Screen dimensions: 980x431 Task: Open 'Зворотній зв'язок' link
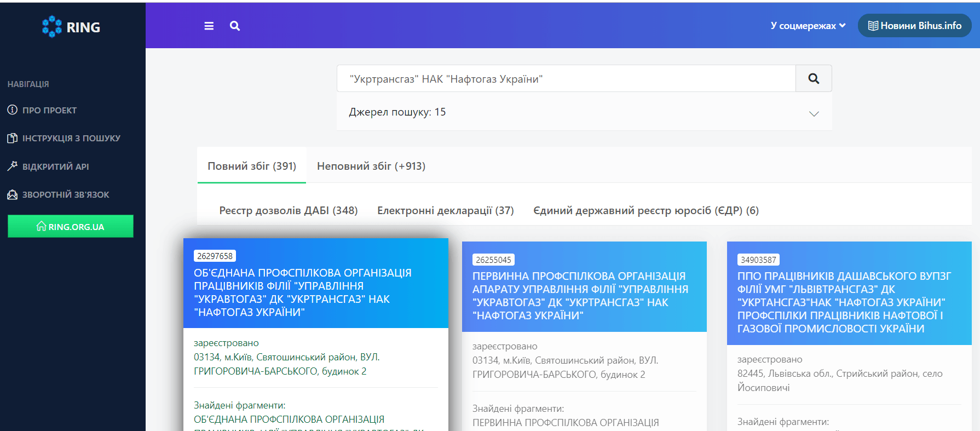point(66,194)
